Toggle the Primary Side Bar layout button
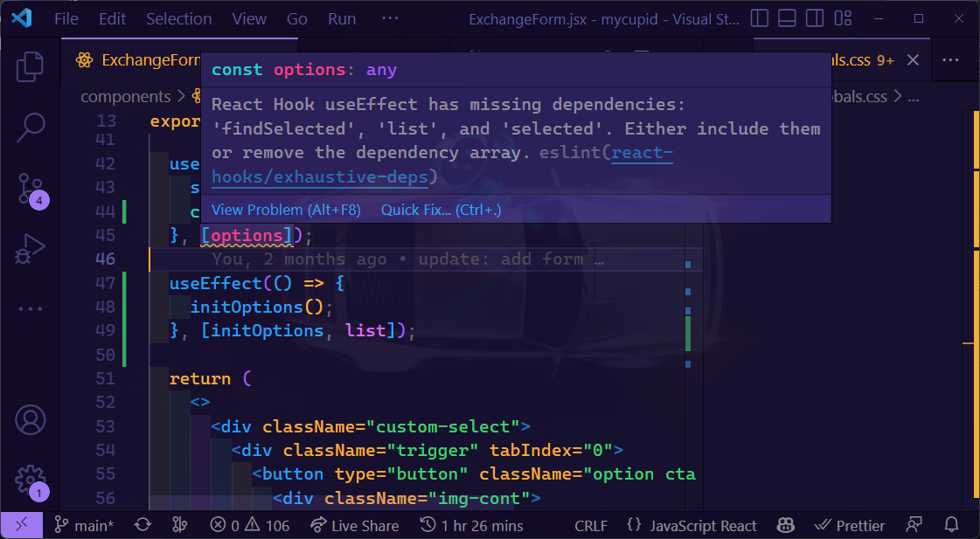Viewport: 980px width, 539px height. coord(759,17)
